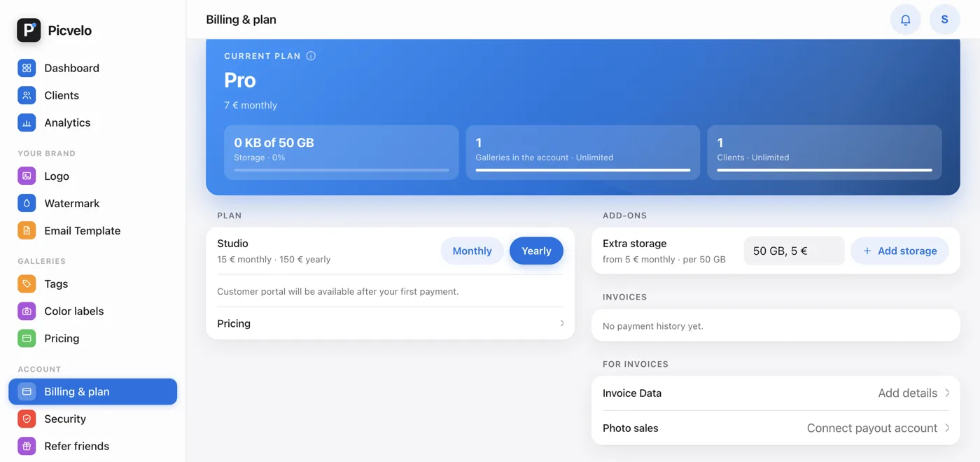The width and height of the screenshot is (980, 462).
Task: Open the Tags galleries page
Action: click(x=92, y=283)
